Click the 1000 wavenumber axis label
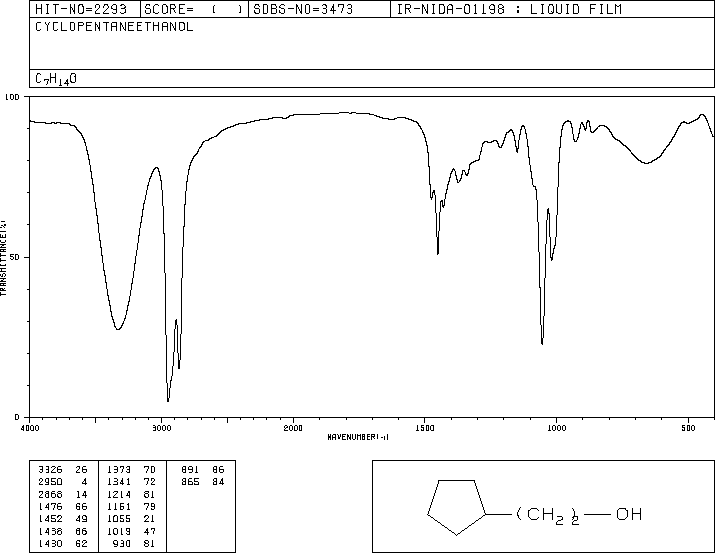 tap(556, 428)
